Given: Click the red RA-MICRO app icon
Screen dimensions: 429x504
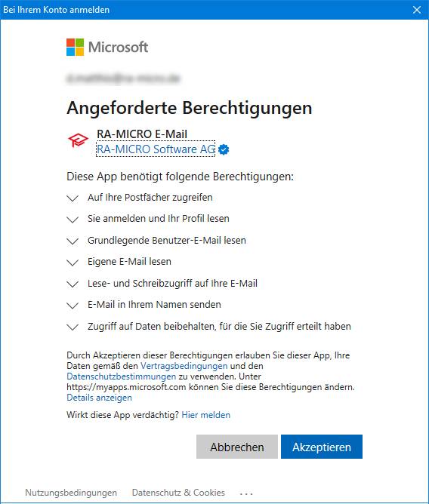Looking at the screenshot, I should (x=78, y=141).
